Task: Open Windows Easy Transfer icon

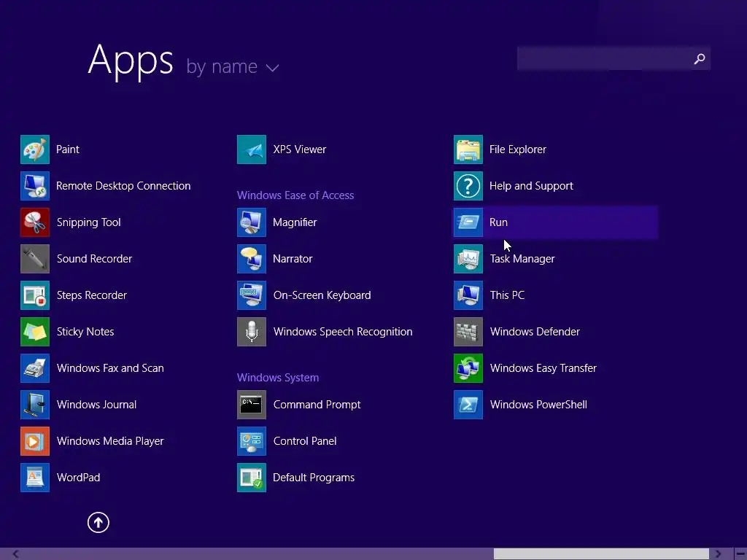Action: click(468, 368)
